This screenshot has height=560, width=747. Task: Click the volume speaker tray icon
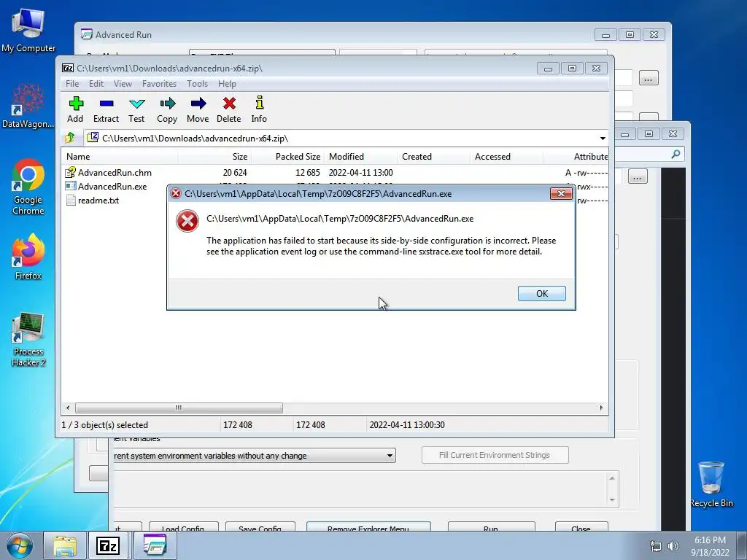pos(673,546)
